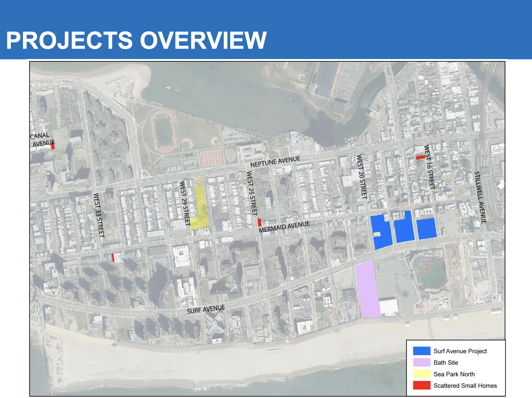This screenshot has height=398, width=532.
Task: Click the red Scattered Small Homes legend swatch
Action: (422, 385)
